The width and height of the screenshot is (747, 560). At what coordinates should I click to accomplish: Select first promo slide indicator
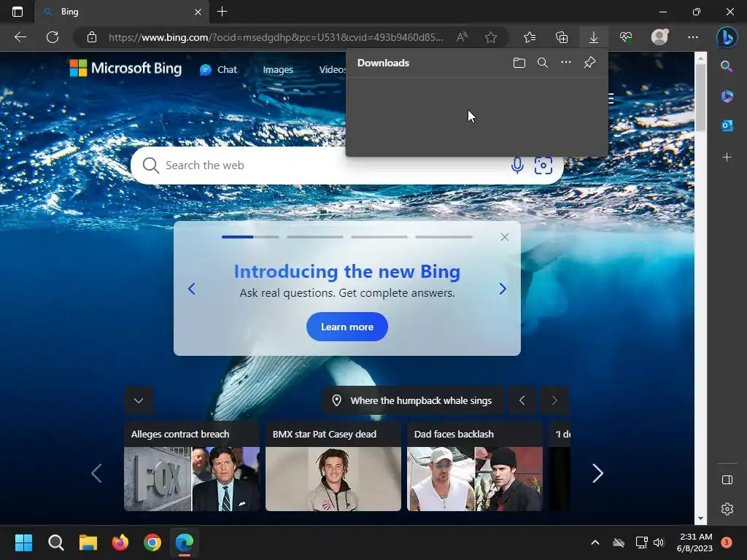pyautogui.click(x=250, y=237)
